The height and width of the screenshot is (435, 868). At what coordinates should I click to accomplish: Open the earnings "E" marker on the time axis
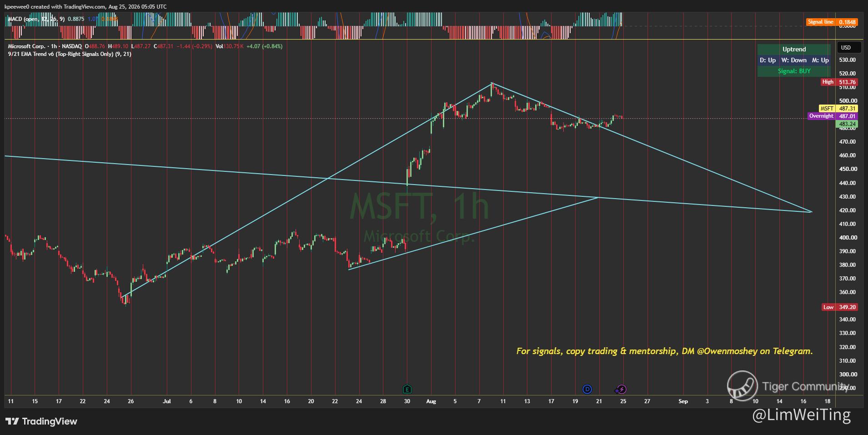(407, 389)
